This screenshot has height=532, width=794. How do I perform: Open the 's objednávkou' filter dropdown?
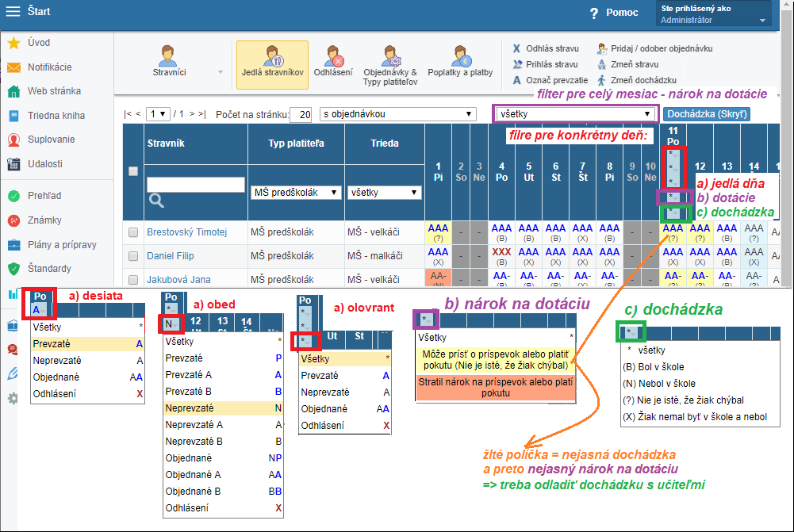click(398, 114)
